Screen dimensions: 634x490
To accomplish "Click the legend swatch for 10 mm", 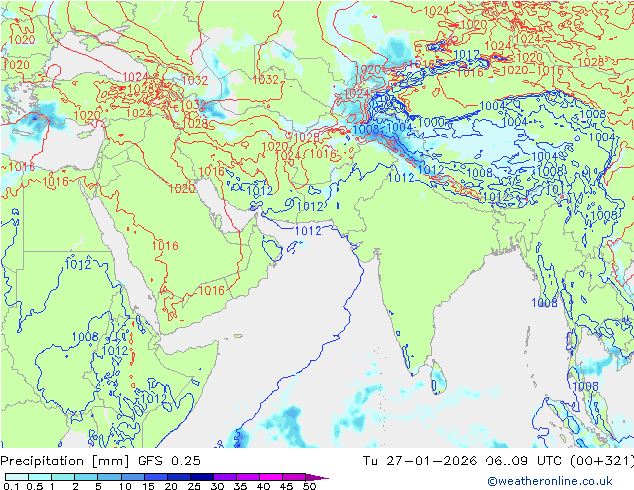I will pos(133,477).
